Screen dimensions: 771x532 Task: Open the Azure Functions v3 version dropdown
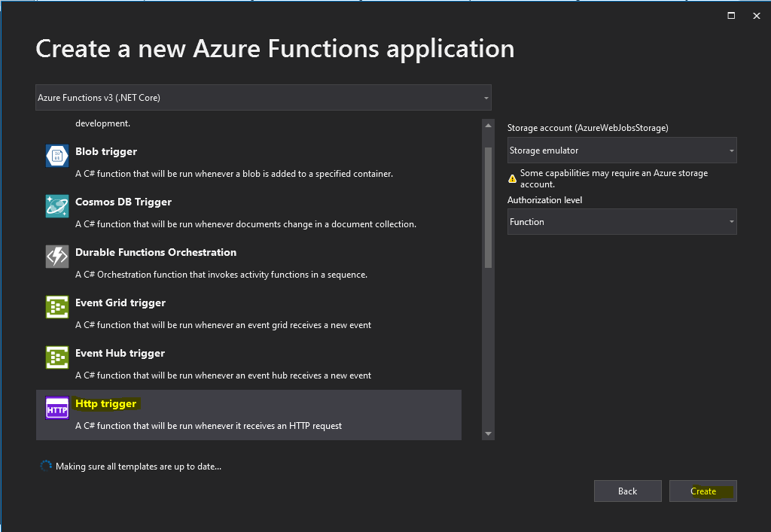[x=264, y=97]
